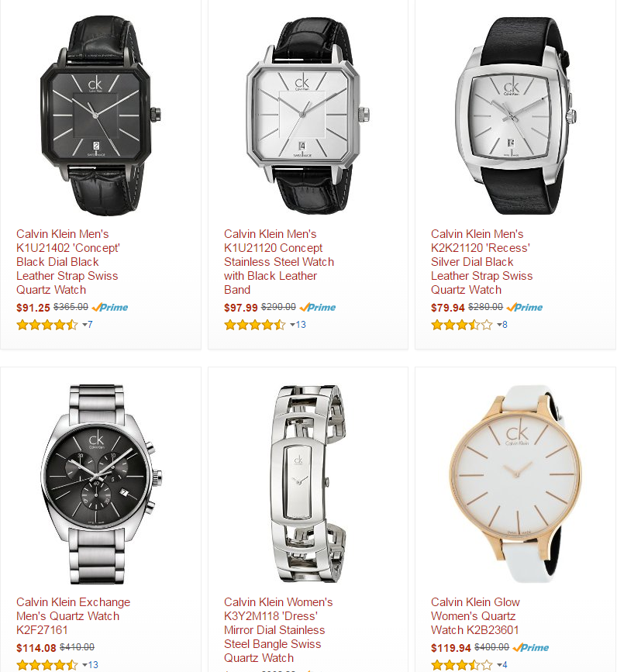Open the Glow K2B23601 white strap watch image
The width and height of the screenshot is (617, 672).
[x=515, y=484]
